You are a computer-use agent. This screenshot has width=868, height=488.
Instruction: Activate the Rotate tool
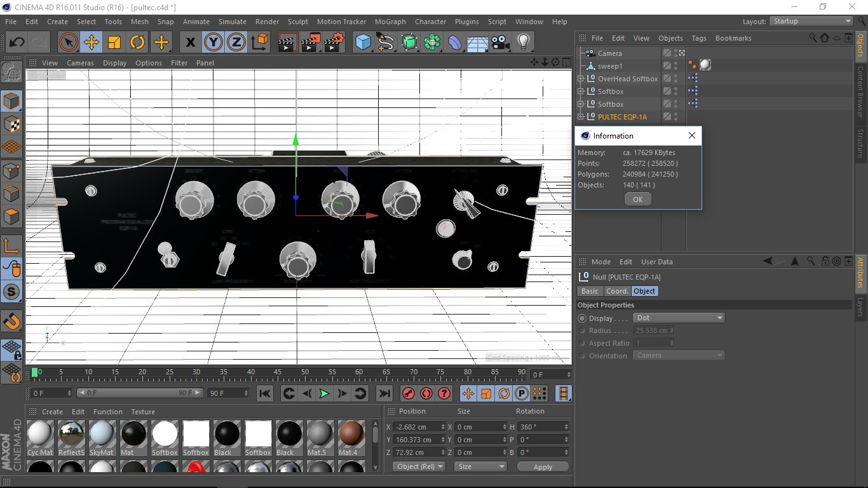(x=137, y=43)
